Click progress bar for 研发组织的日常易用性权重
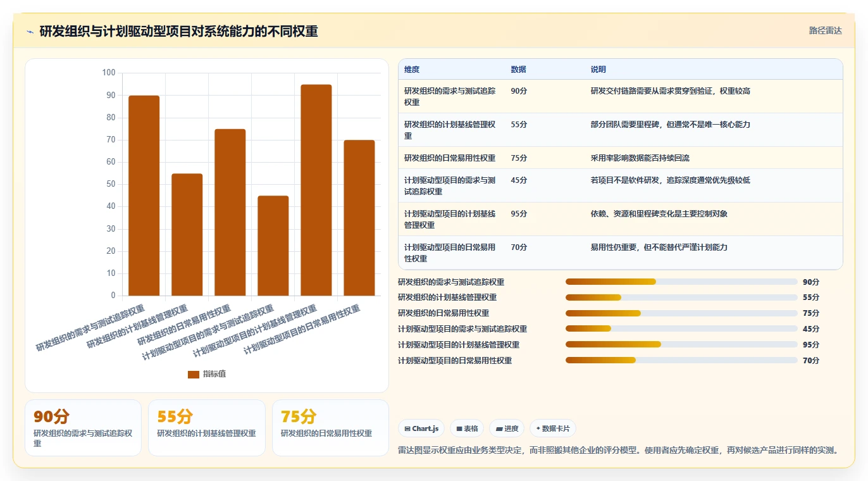 [x=681, y=313]
